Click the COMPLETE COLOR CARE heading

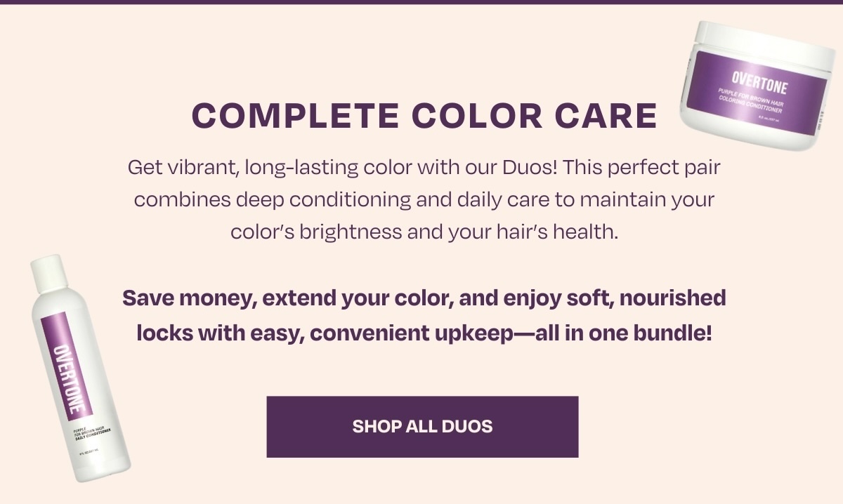(424, 117)
